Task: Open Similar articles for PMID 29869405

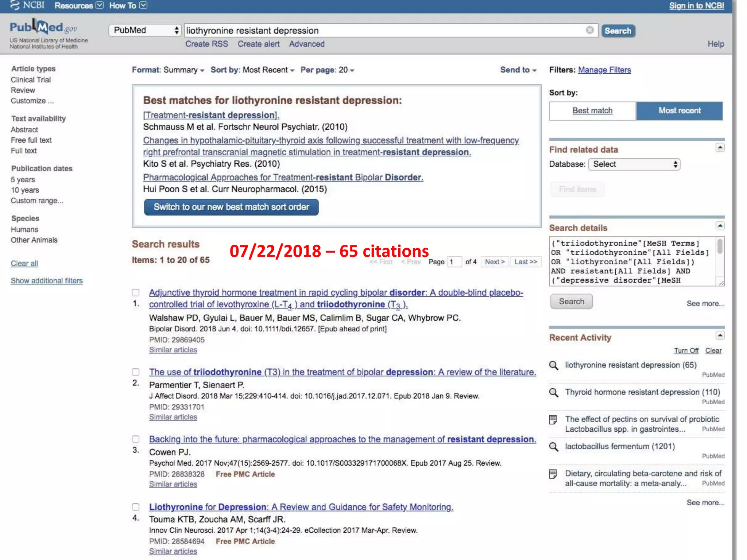Action: pyautogui.click(x=173, y=350)
